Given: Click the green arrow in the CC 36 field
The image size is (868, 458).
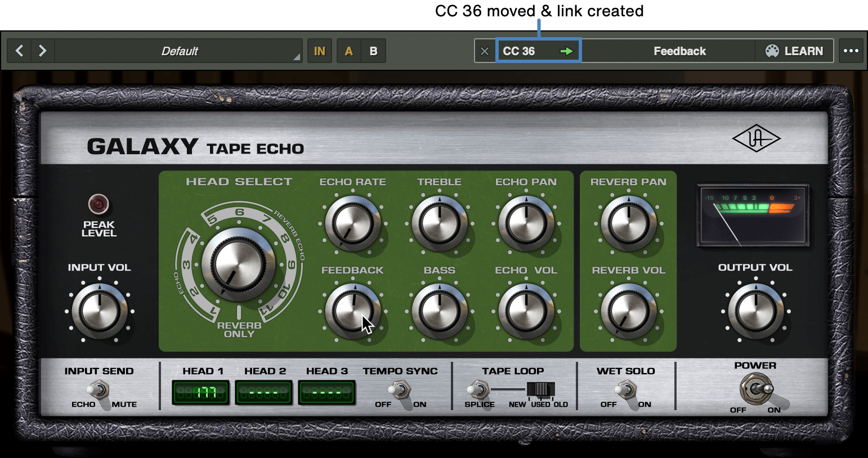Looking at the screenshot, I should 567,51.
